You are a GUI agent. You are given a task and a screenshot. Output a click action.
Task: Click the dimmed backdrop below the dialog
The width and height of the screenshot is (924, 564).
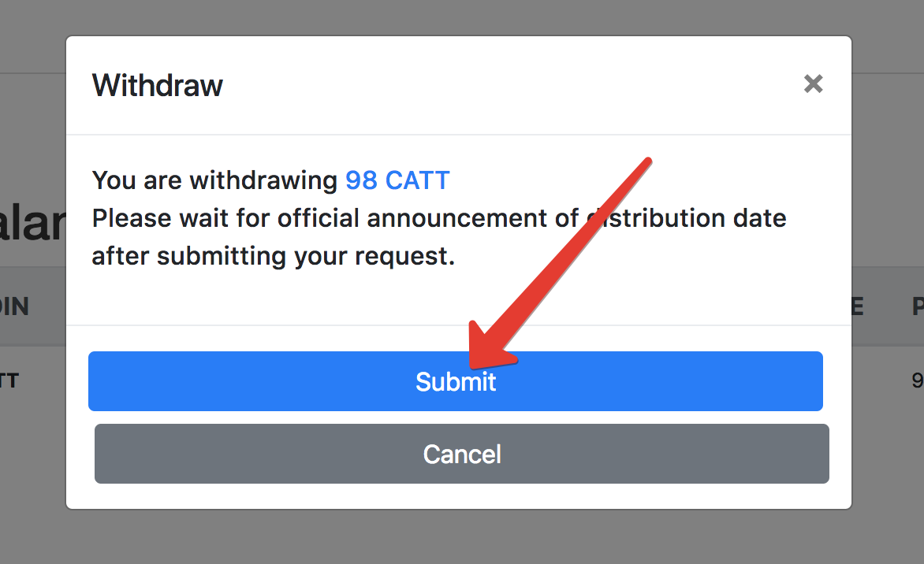(462, 540)
